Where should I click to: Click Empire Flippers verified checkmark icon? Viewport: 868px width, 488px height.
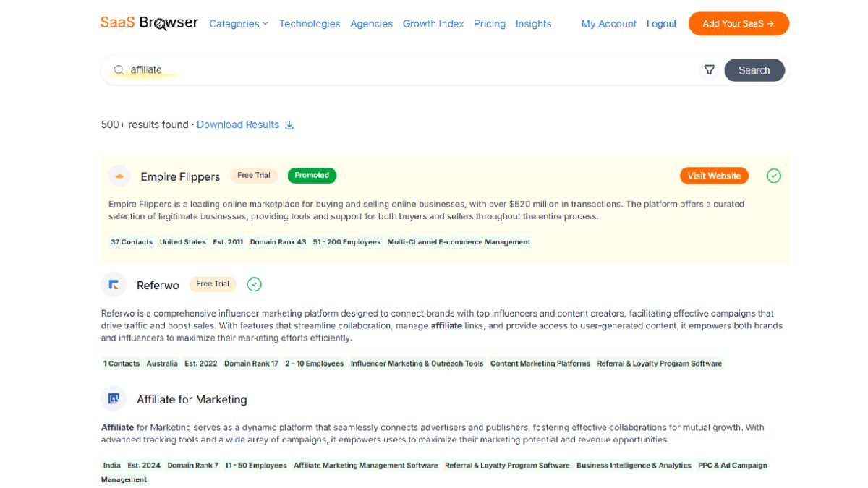coord(774,176)
